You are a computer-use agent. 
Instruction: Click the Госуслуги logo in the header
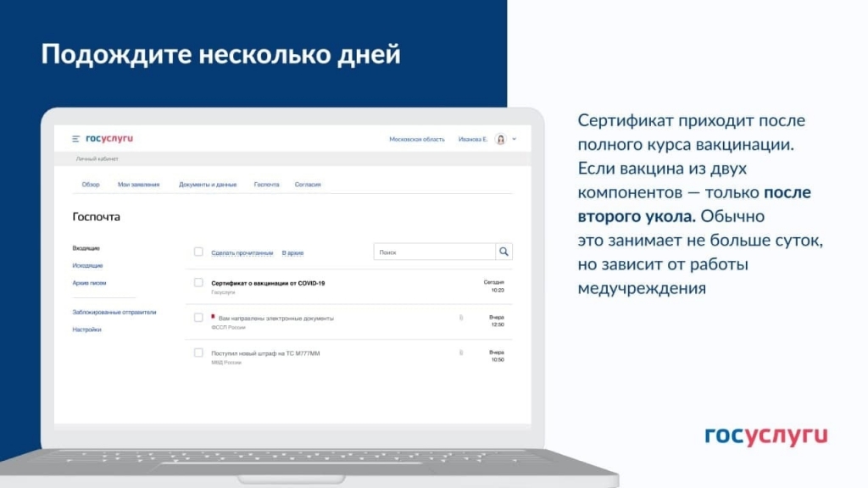pyautogui.click(x=109, y=138)
